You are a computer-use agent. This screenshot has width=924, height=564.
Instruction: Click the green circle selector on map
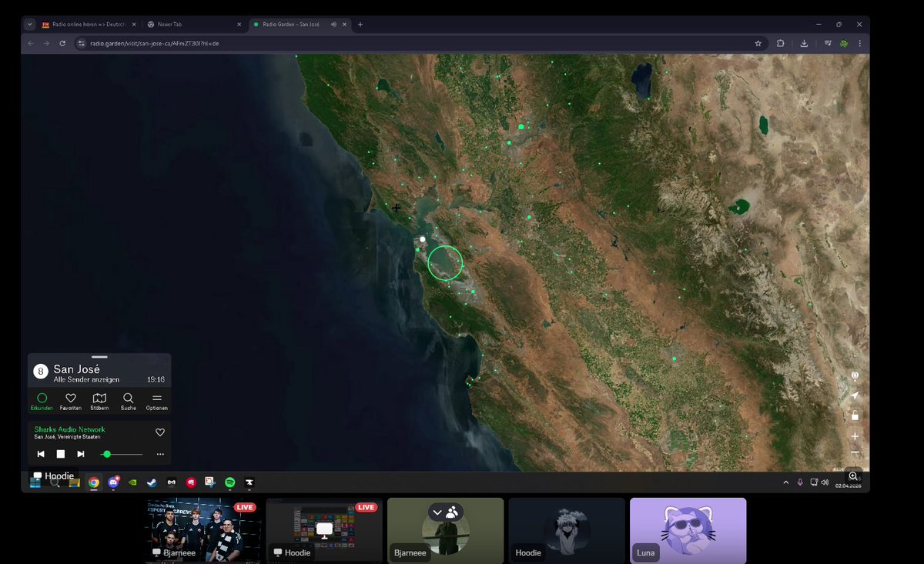[x=445, y=262]
